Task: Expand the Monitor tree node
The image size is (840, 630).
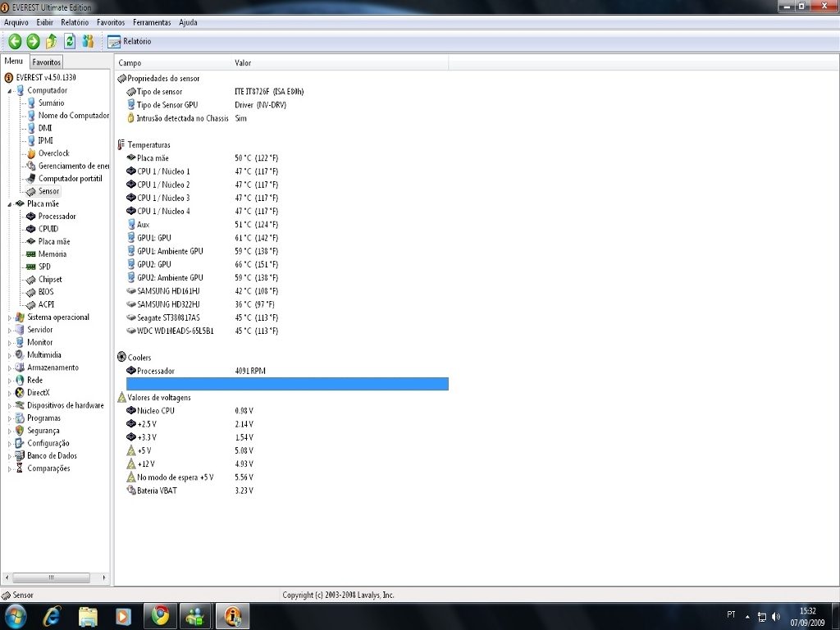Action: [9, 343]
